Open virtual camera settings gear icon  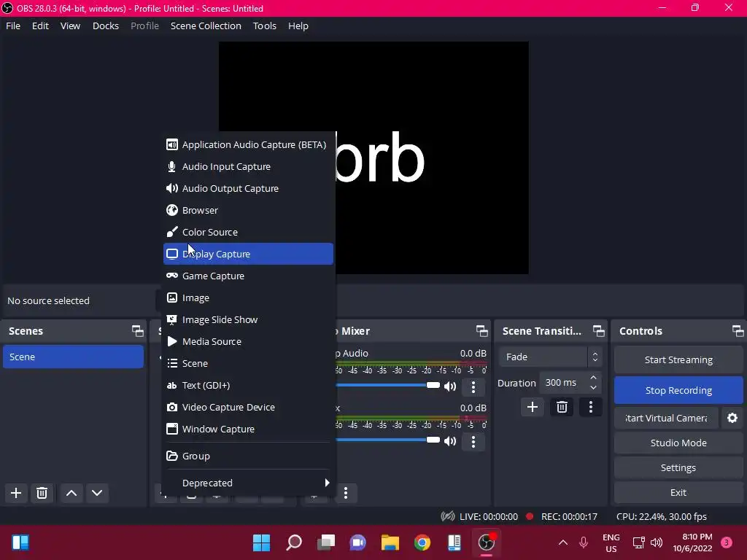click(732, 418)
